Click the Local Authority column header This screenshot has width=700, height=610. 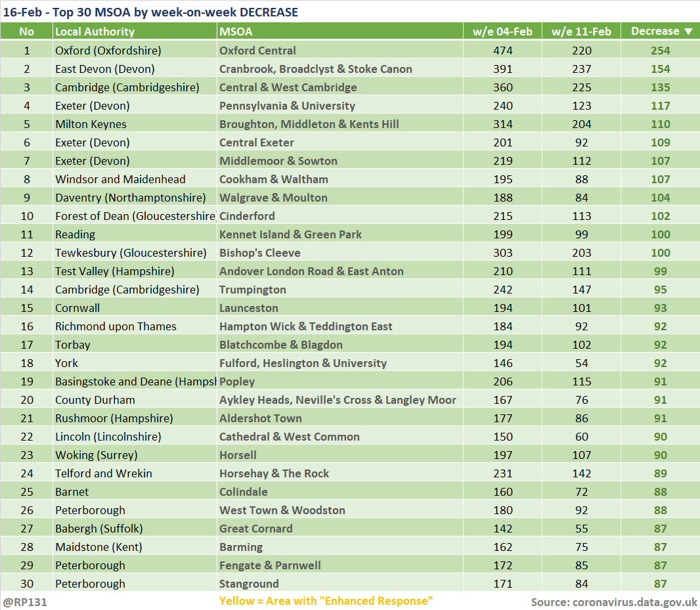(x=95, y=32)
